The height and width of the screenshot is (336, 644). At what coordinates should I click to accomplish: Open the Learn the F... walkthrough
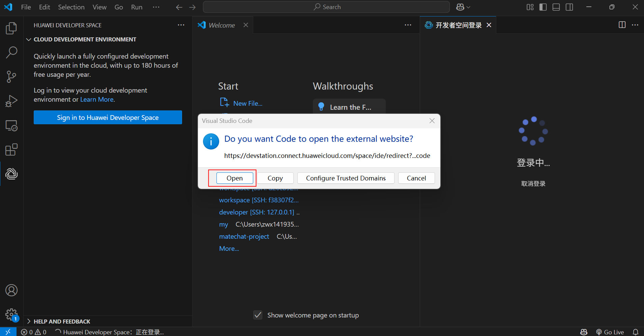(349, 107)
